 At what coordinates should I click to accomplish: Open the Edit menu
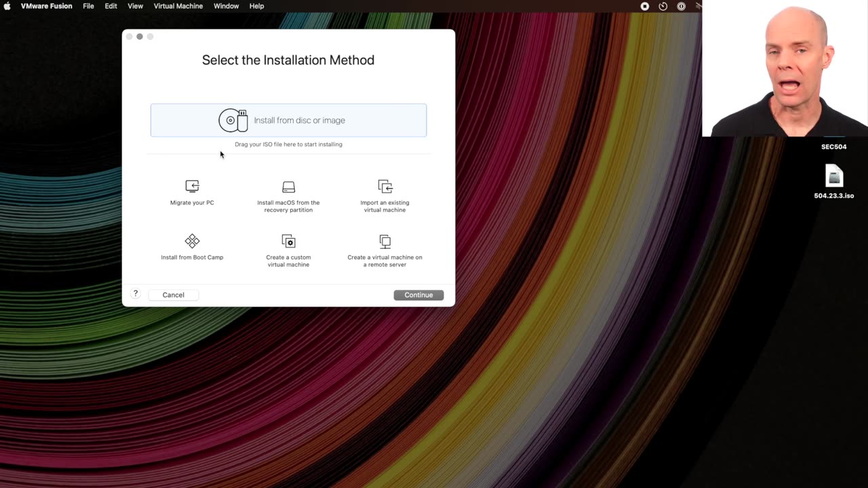pos(111,6)
